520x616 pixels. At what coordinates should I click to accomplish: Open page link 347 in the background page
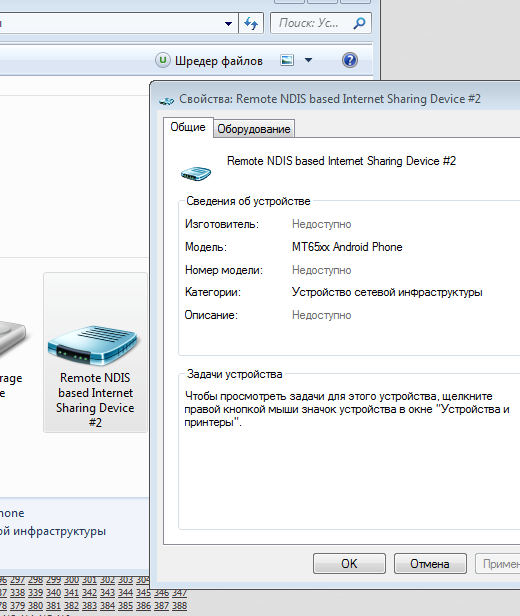click(x=179, y=593)
